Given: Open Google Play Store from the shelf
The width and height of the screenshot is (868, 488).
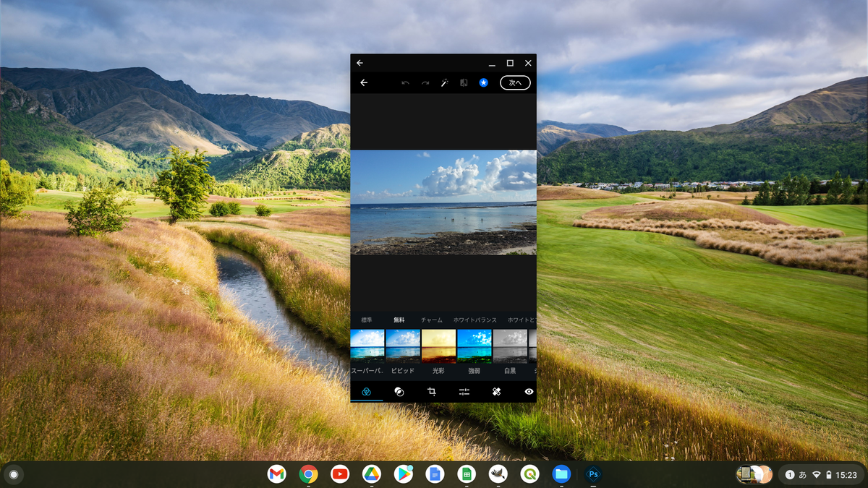Looking at the screenshot, I should (x=404, y=474).
